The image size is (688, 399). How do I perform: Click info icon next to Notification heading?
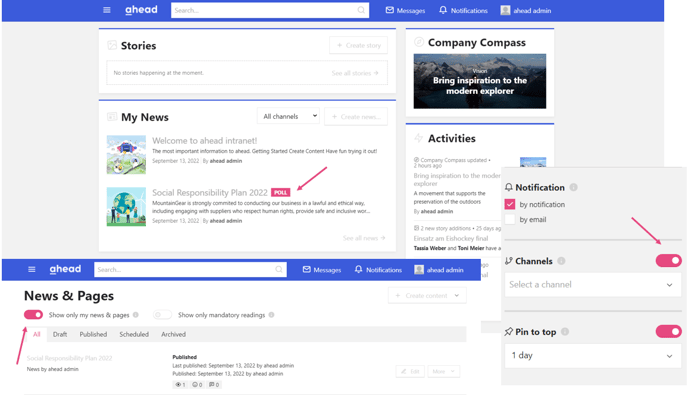pos(573,187)
